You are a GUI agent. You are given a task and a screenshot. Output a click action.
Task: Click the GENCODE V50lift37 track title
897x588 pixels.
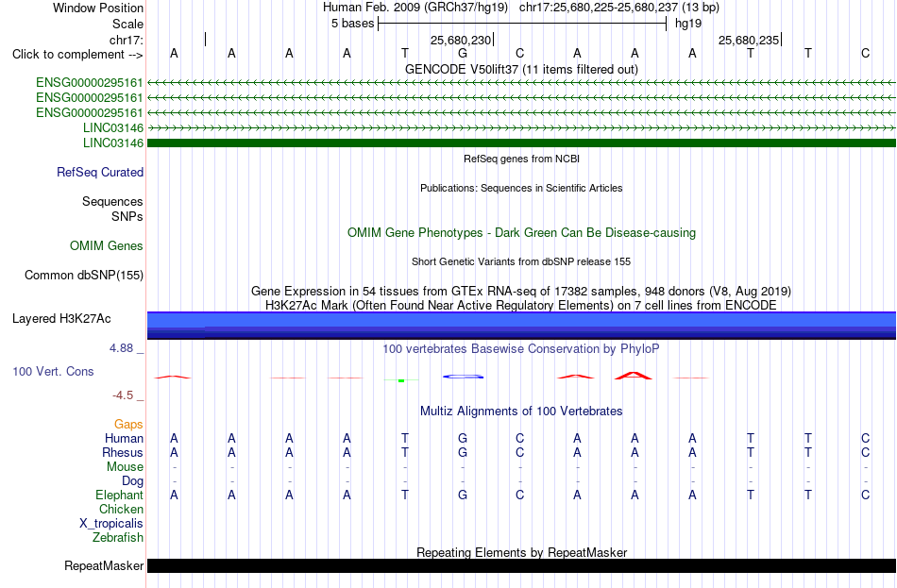coord(521,69)
